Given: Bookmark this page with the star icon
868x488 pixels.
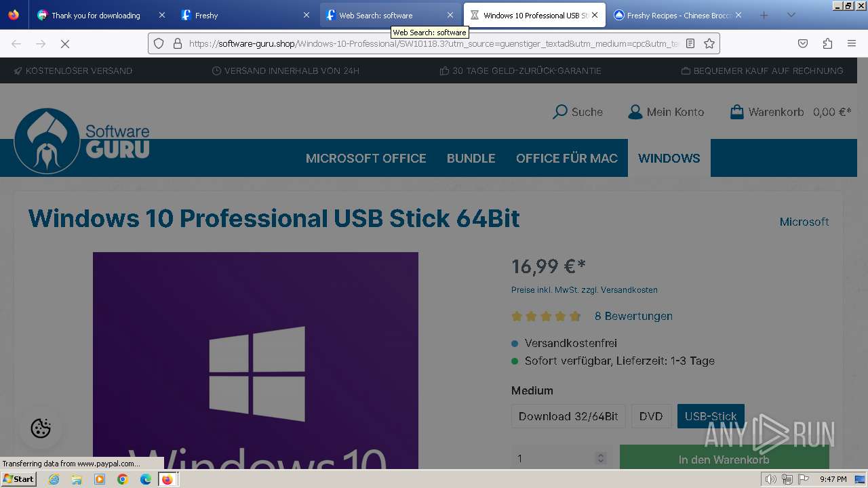Looking at the screenshot, I should pos(709,43).
